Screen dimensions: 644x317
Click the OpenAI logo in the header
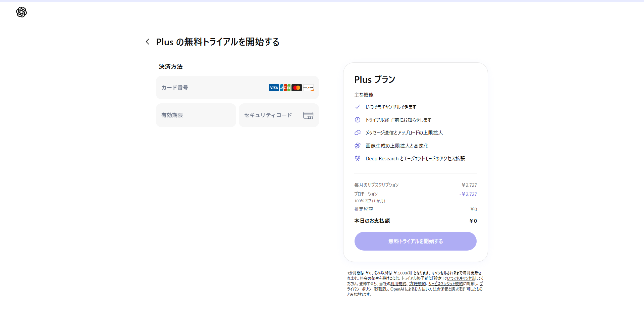point(21,12)
